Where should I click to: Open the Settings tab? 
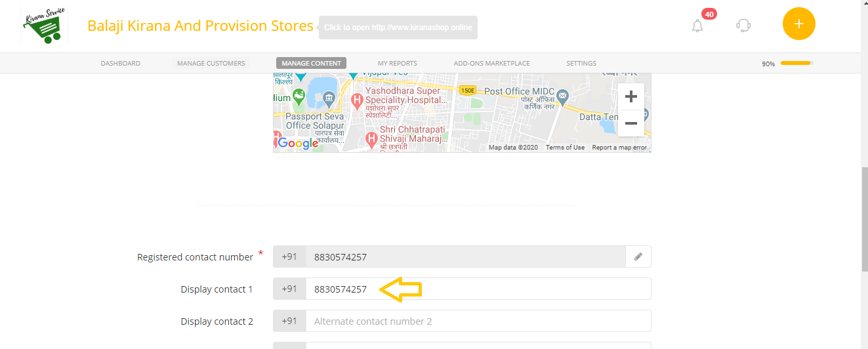click(581, 64)
